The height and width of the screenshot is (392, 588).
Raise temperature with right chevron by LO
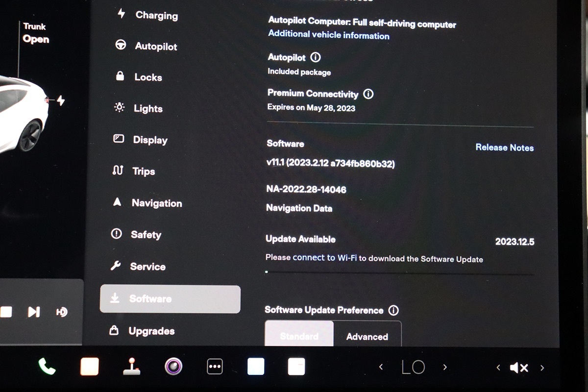coord(445,367)
